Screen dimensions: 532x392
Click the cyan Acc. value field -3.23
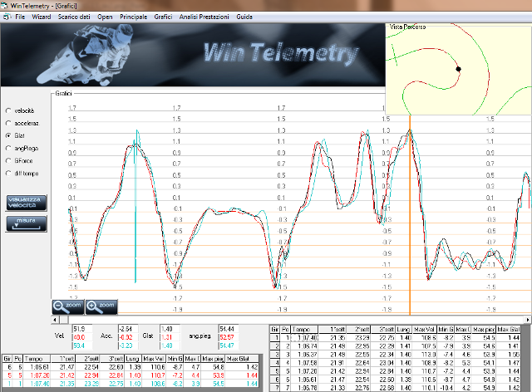pyautogui.click(x=128, y=345)
